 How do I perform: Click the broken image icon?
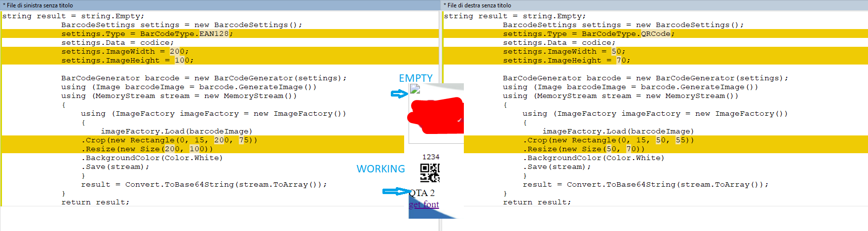(415, 89)
